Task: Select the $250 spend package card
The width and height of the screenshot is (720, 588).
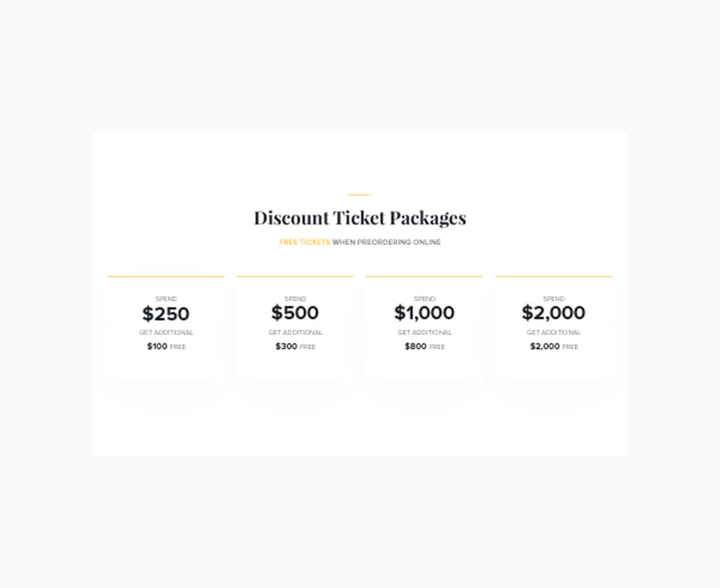Action: (166, 328)
